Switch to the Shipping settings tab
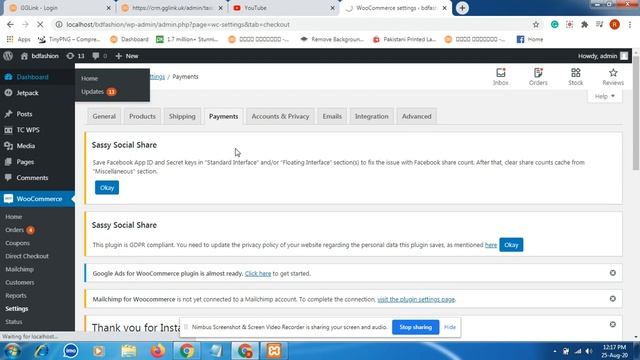640x360 pixels. 182,116
